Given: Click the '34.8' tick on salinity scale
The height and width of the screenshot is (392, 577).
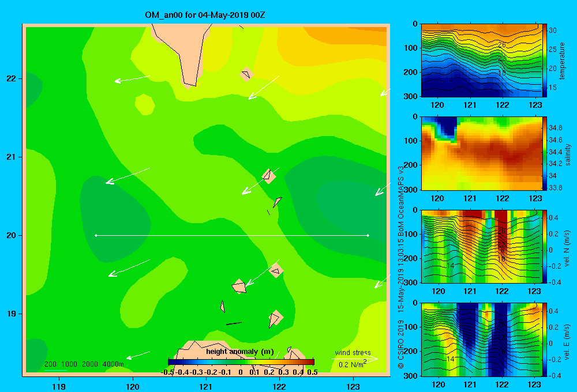Looking at the screenshot, I should (555, 128).
